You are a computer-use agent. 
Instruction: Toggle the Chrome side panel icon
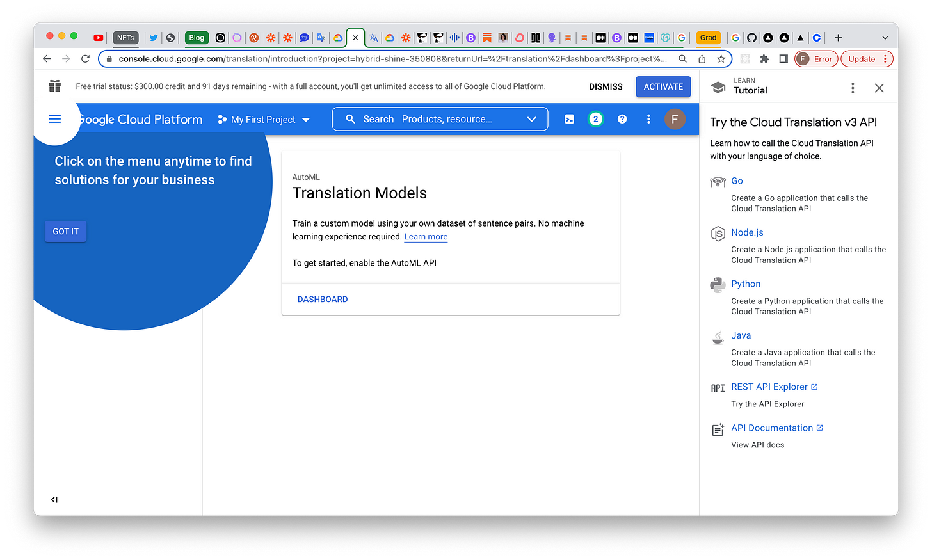[783, 59]
